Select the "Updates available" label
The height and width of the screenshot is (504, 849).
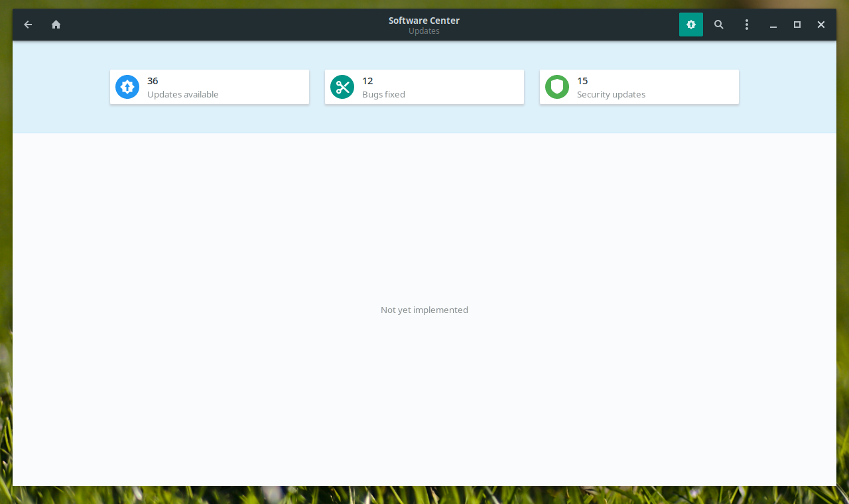182,94
